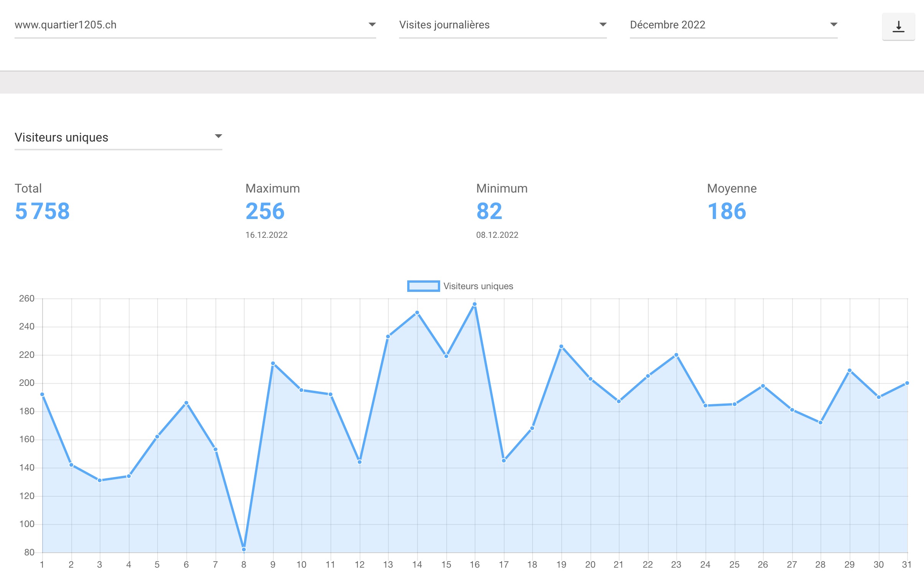Click the y-axis label 260

click(x=26, y=298)
